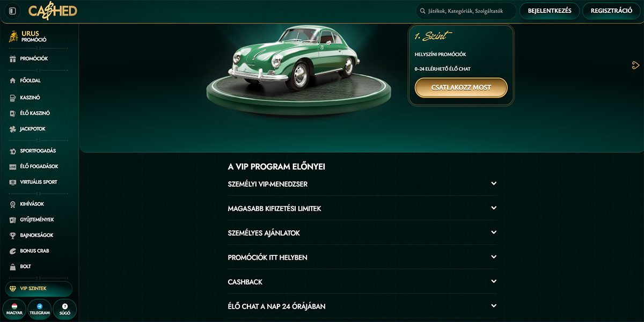The image size is (644, 322).
Task: Expand the Személyes ajánlatok section
Action: [x=362, y=233]
